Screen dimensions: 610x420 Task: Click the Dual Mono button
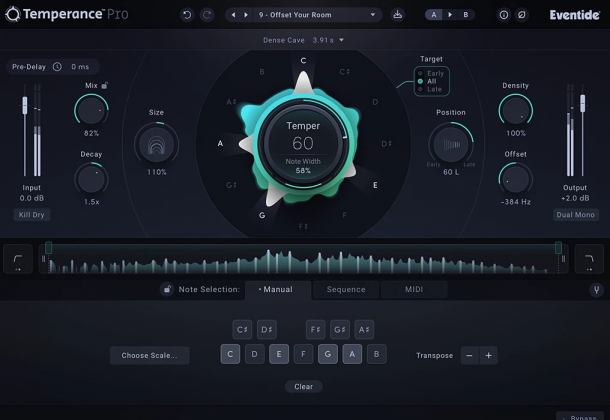click(576, 215)
